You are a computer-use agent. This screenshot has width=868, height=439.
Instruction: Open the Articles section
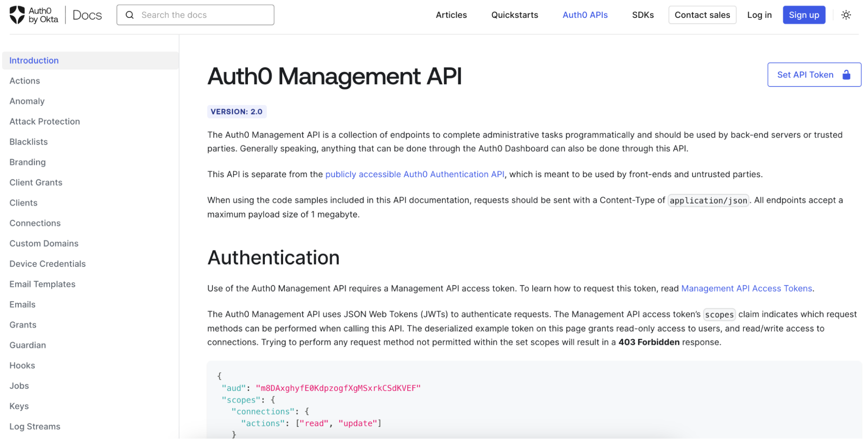click(451, 14)
